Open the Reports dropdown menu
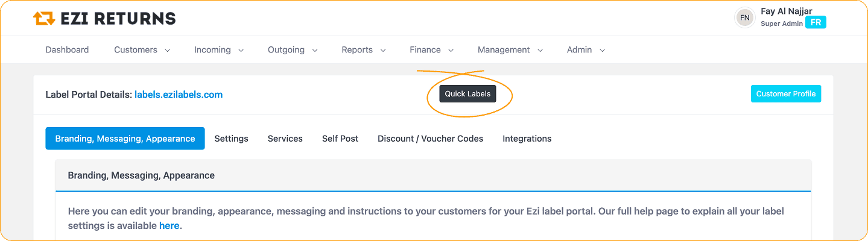This screenshot has width=868, height=241. tap(363, 50)
